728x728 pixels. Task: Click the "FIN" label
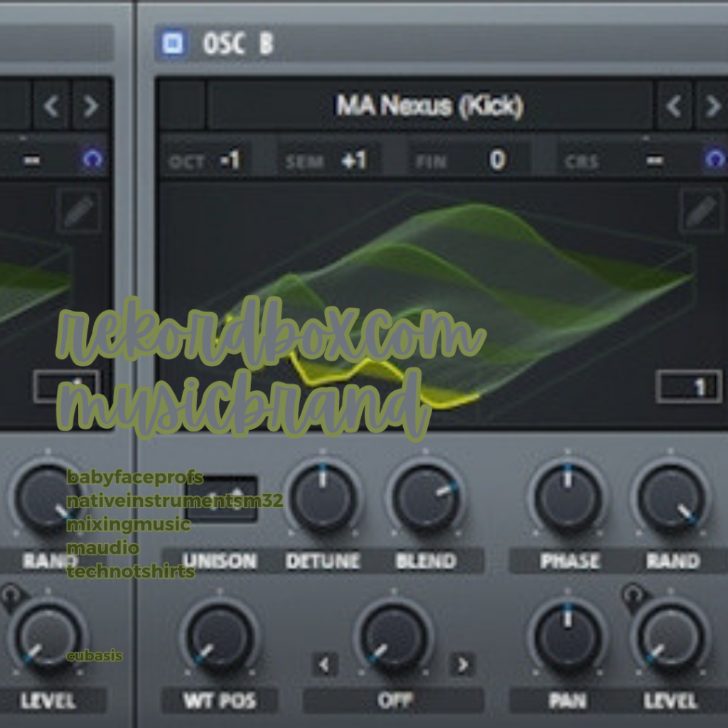point(431,161)
